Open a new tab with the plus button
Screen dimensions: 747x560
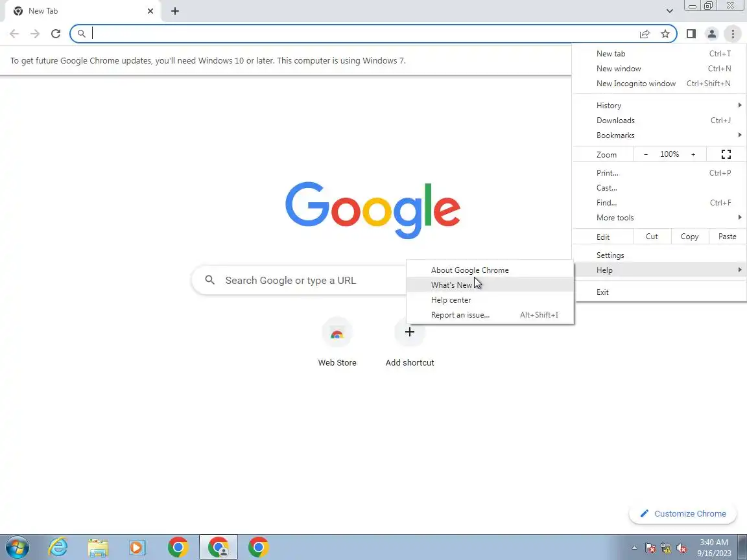pyautogui.click(x=175, y=11)
